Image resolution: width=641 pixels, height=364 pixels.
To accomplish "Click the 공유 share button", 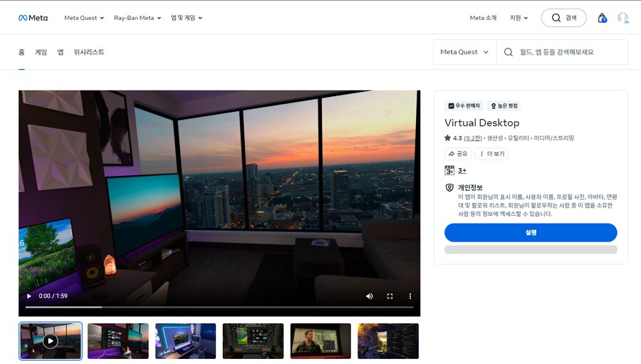I will (458, 154).
